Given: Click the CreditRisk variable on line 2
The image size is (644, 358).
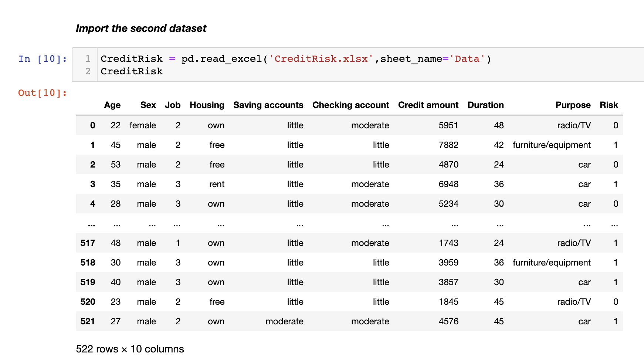Looking at the screenshot, I should click(132, 71).
